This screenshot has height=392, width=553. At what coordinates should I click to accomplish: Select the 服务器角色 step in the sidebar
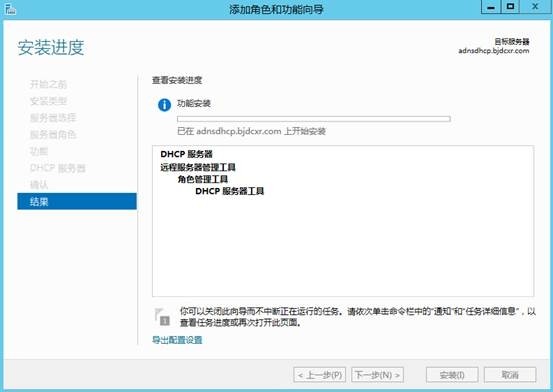coord(53,134)
